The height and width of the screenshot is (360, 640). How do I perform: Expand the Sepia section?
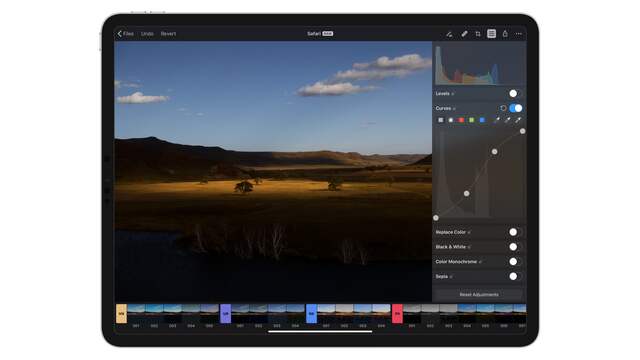pos(444,276)
